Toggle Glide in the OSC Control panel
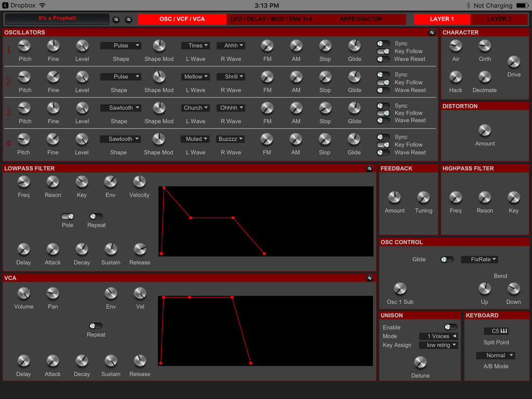The image size is (532, 399). tap(446, 259)
